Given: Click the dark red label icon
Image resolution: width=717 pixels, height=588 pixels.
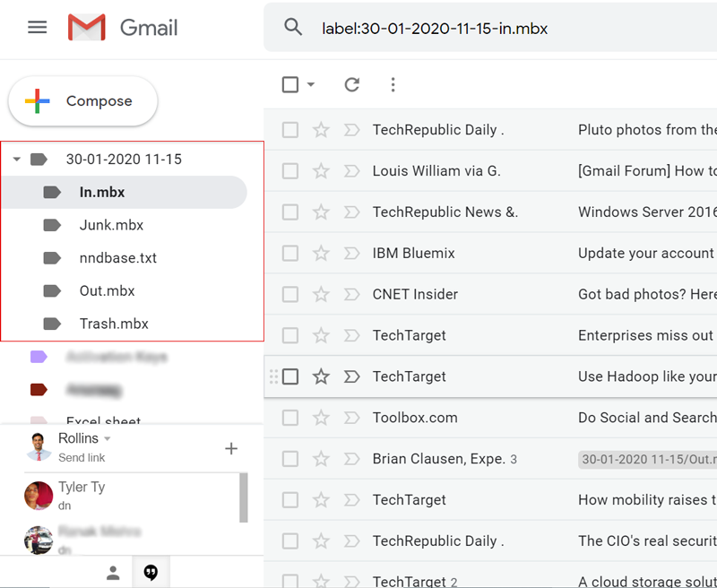Looking at the screenshot, I should 39,390.
